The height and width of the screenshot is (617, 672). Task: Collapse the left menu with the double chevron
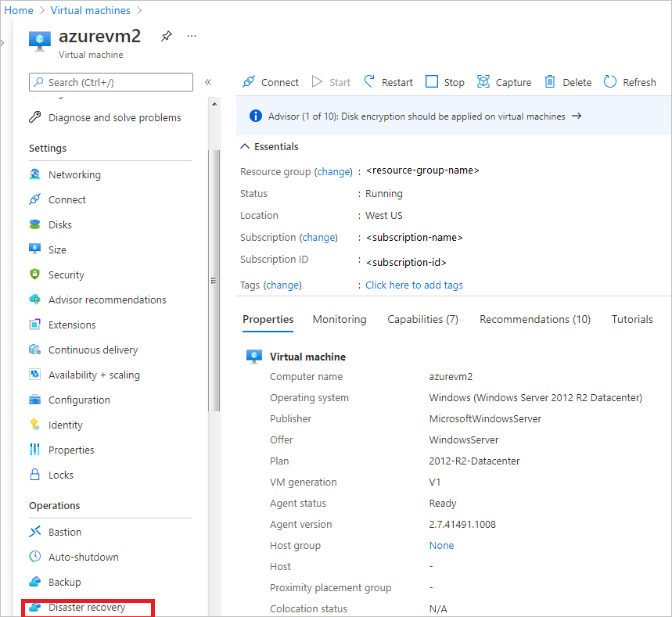[209, 81]
